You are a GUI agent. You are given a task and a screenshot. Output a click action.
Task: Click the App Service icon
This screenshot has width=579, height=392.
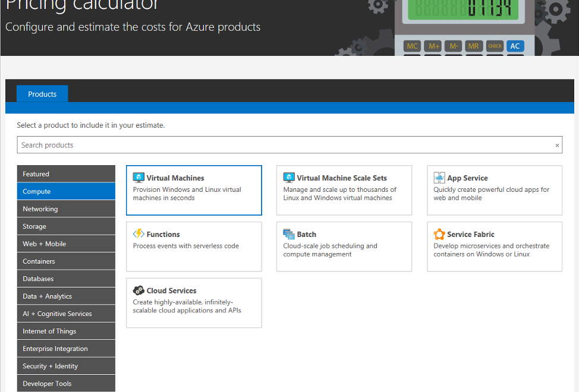pos(439,176)
